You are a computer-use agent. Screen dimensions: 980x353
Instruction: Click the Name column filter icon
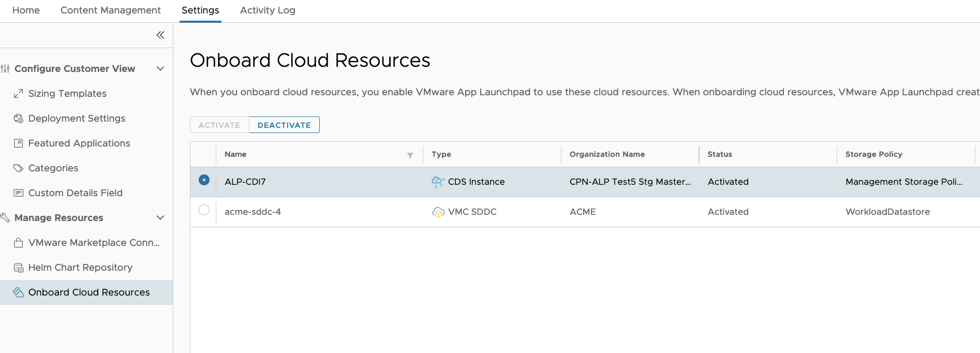(410, 155)
